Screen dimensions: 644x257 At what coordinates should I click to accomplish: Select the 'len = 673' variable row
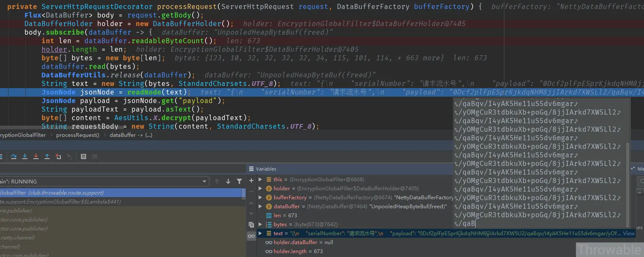285,215
